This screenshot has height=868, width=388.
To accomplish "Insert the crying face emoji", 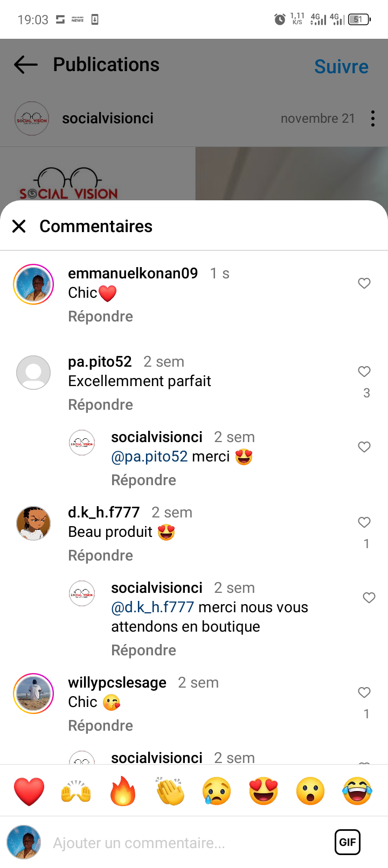I will tap(217, 791).
